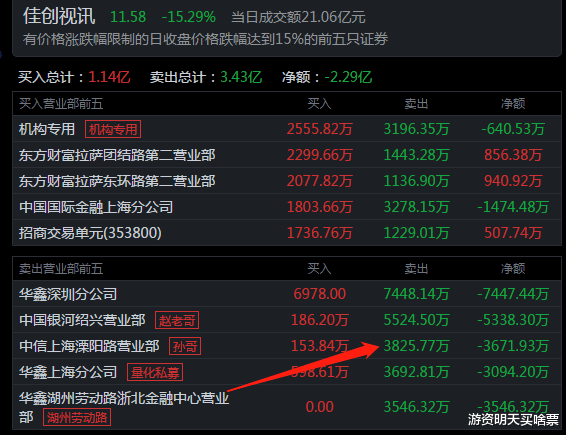
Task: Click net amount 856.38万
Action: pyautogui.click(x=513, y=155)
